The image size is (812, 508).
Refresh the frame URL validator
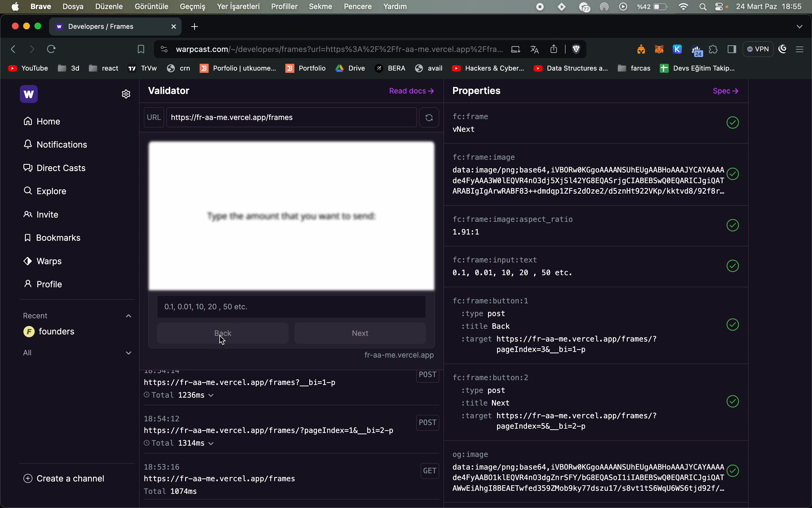pyautogui.click(x=429, y=117)
